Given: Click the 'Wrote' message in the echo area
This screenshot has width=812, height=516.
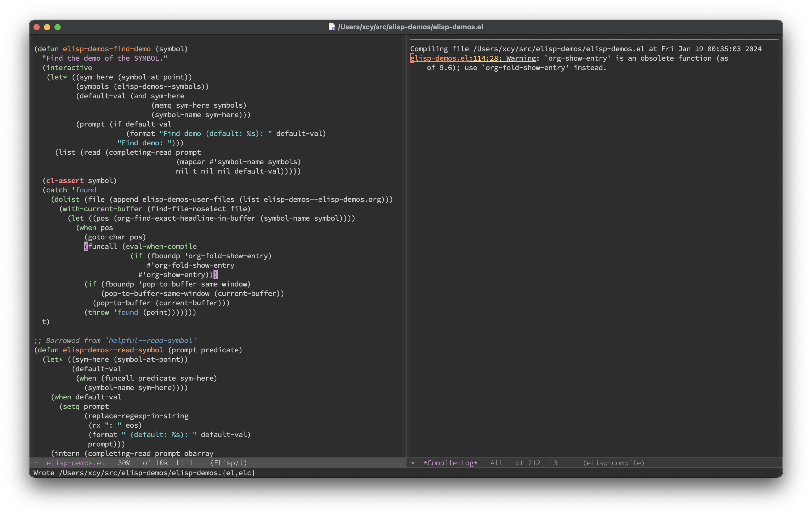Looking at the screenshot, I should 44,473.
